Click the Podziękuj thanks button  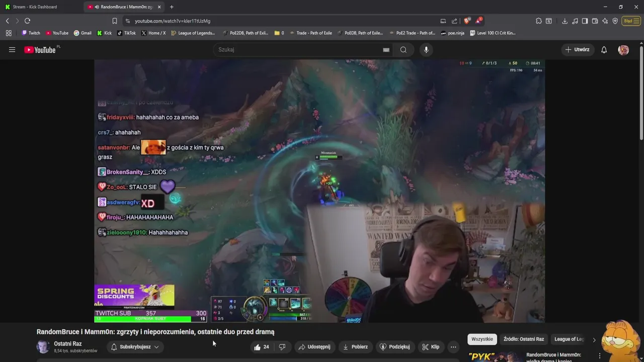pyautogui.click(x=395, y=347)
